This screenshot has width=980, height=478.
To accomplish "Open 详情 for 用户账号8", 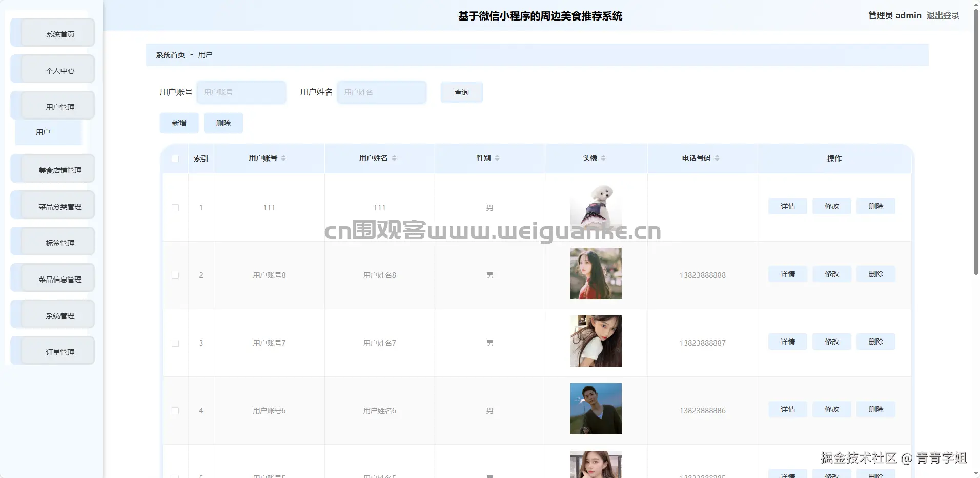I will [x=788, y=274].
